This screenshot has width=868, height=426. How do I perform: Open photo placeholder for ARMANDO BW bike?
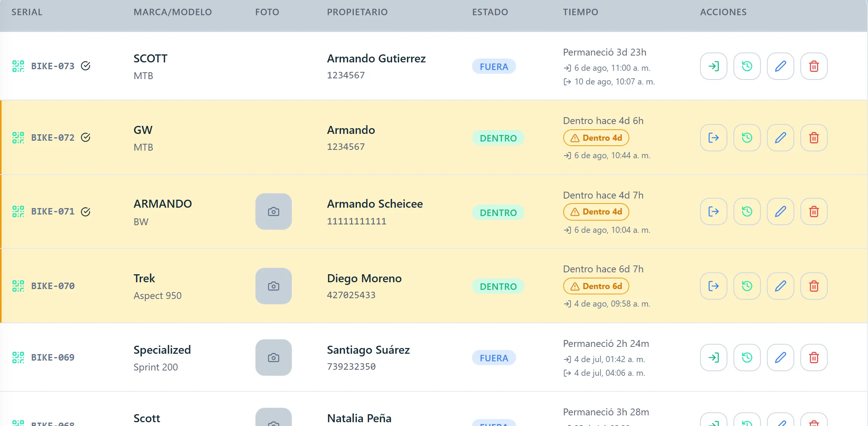[273, 211]
